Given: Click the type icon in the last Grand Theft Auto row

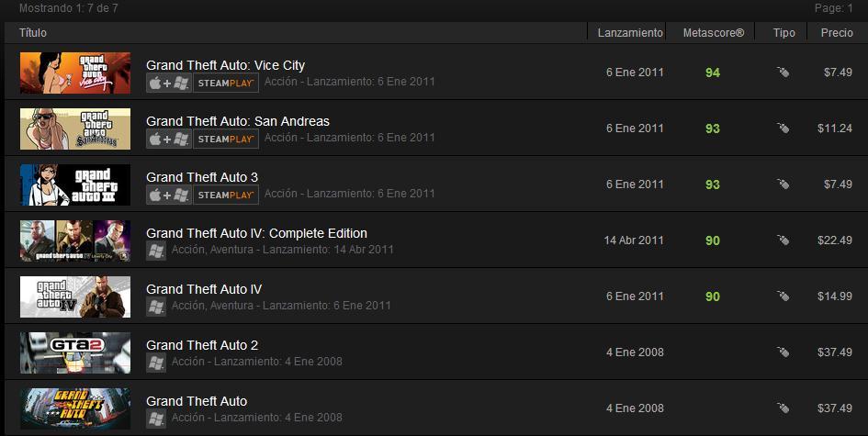Looking at the screenshot, I should click(783, 408).
